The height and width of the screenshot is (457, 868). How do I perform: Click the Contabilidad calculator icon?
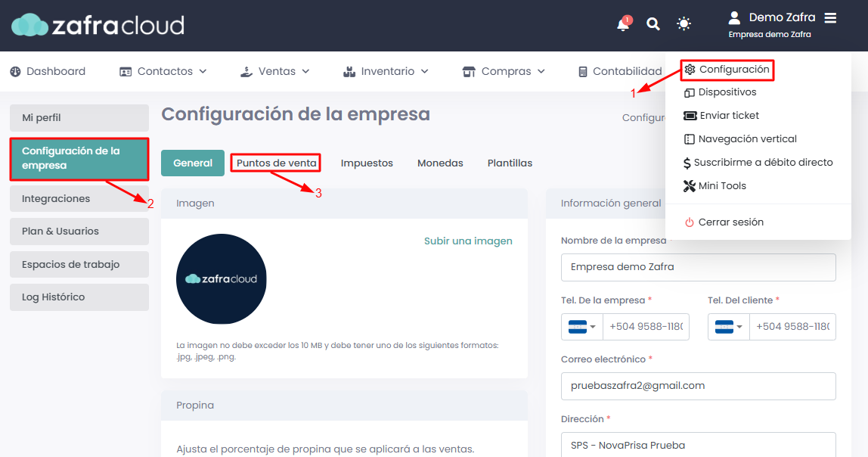tap(582, 71)
